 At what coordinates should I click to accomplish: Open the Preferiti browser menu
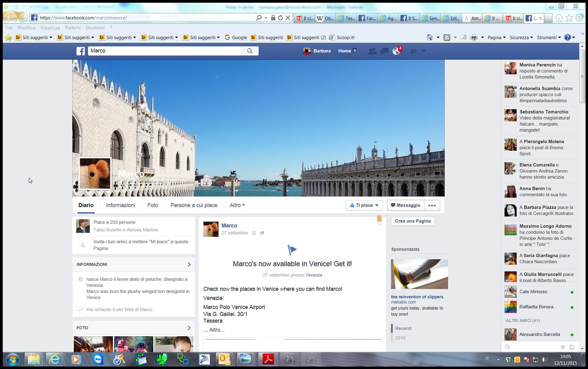click(x=73, y=28)
